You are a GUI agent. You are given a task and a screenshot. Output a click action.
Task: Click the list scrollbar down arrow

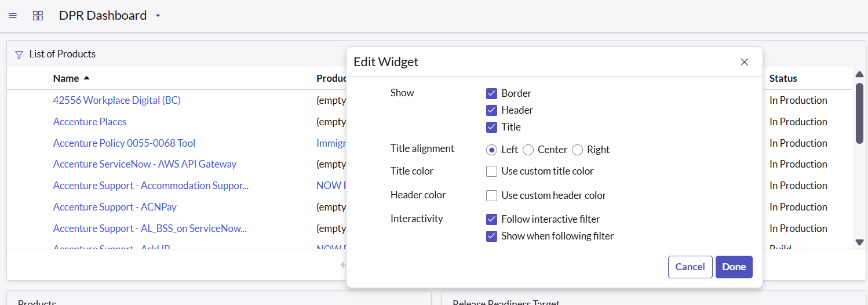click(859, 242)
